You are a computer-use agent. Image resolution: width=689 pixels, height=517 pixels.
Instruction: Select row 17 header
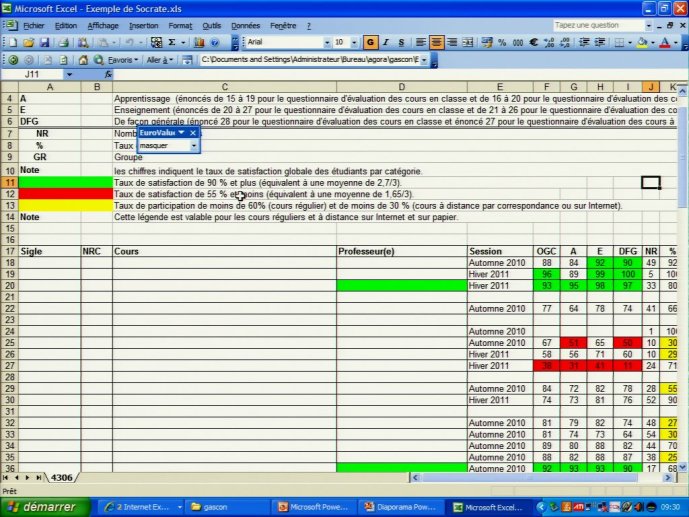coord(10,251)
